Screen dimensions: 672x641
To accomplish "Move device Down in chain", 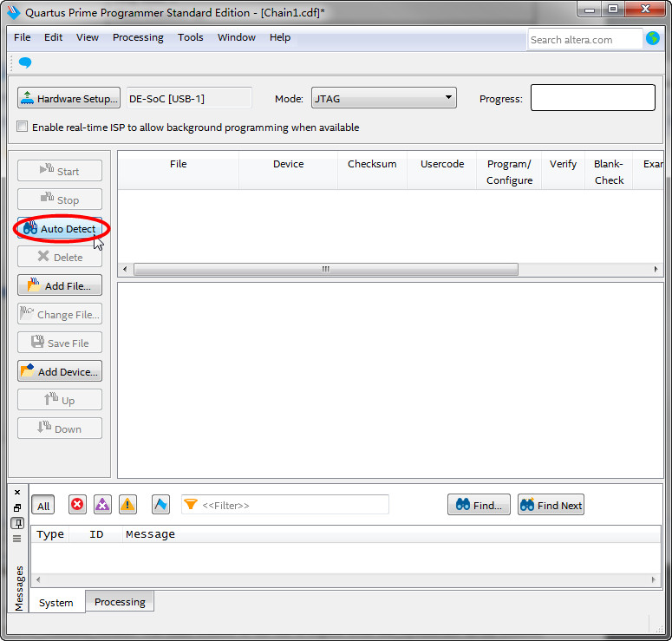I will (60, 428).
